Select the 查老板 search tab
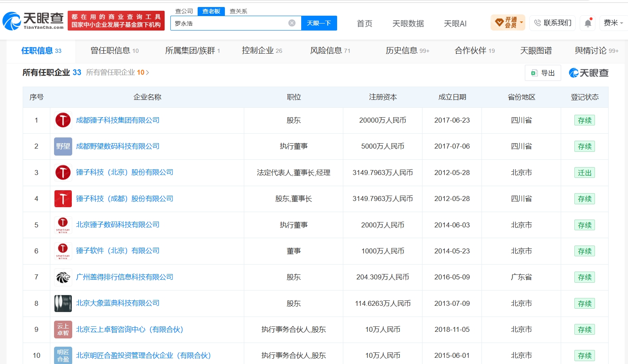This screenshot has width=628, height=364. pyautogui.click(x=211, y=11)
